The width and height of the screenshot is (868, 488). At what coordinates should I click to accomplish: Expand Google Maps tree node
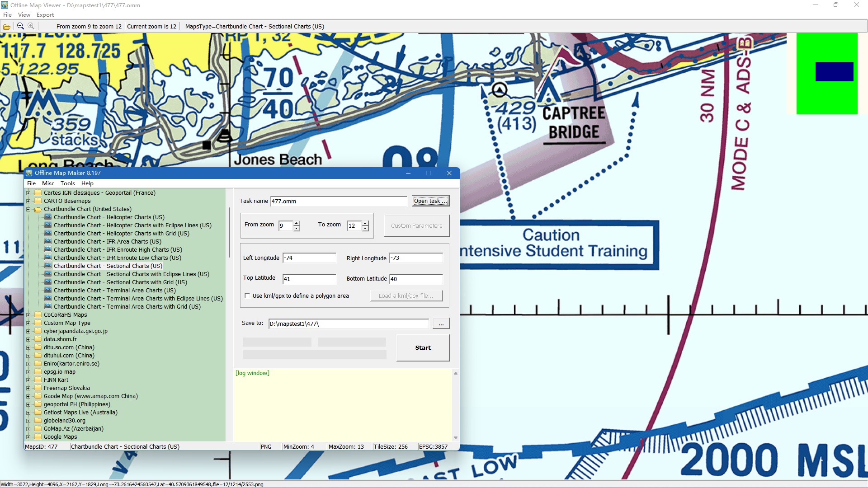coord(28,437)
